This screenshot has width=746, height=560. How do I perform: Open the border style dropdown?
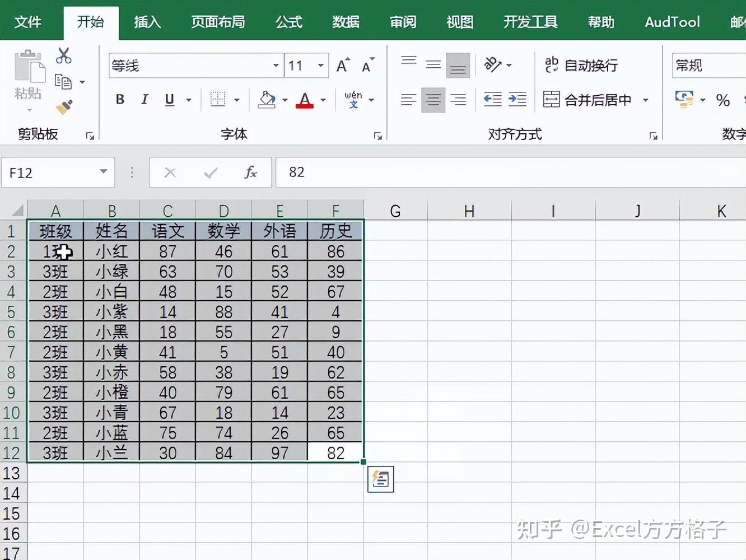click(237, 100)
